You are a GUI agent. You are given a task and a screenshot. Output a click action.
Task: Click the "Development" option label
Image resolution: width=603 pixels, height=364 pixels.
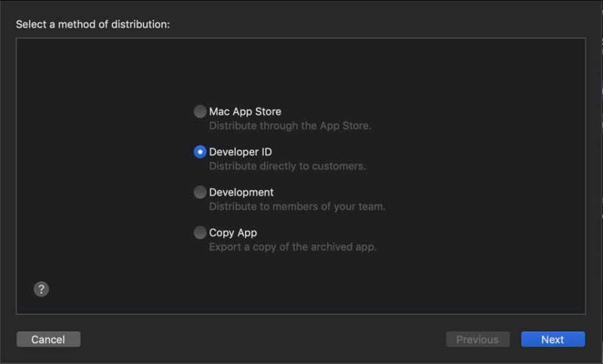[241, 192]
